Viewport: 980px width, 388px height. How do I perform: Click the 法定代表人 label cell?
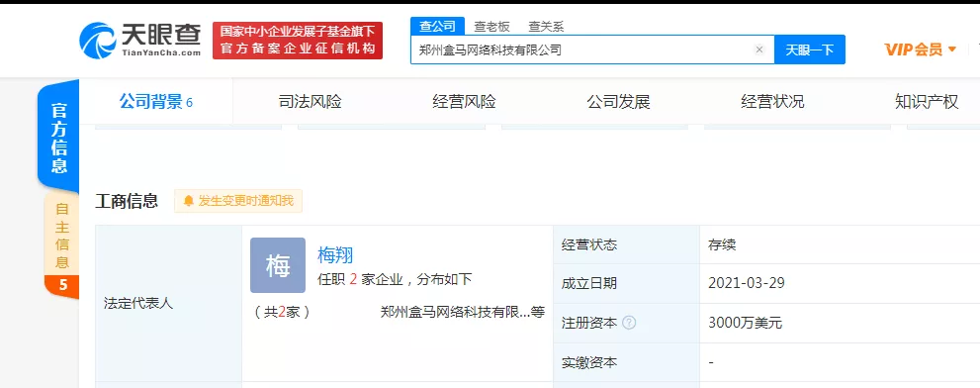coord(169,304)
